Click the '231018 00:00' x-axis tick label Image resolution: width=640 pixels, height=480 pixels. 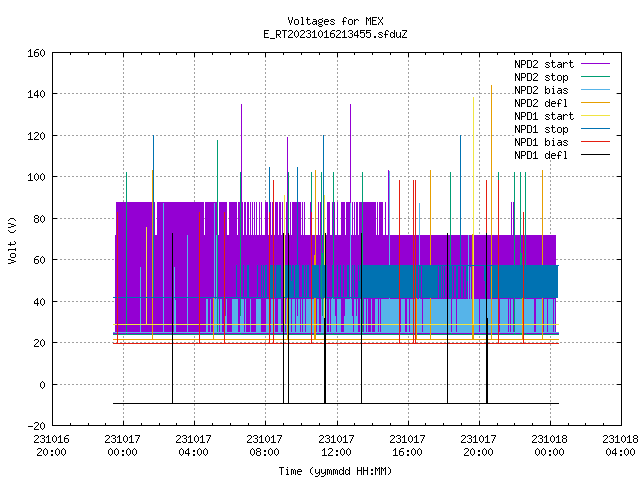549,446
